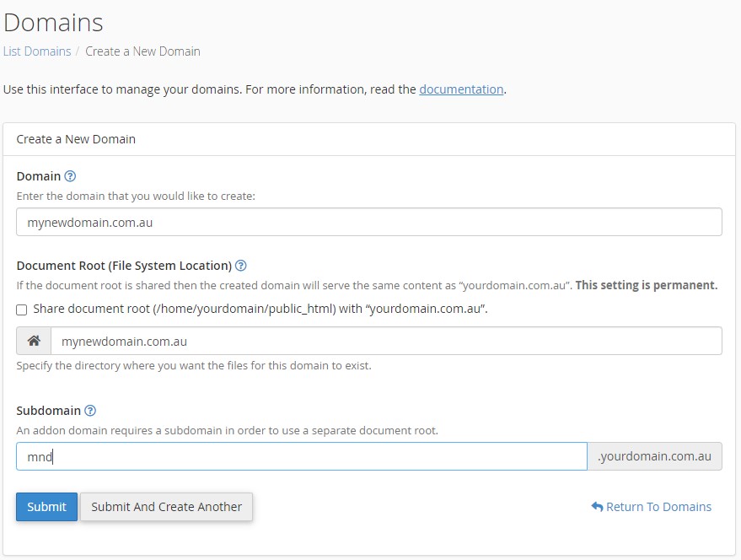Viewport: 741px width, 560px height.
Task: Open the Subdomain help icon
Action: click(x=90, y=411)
